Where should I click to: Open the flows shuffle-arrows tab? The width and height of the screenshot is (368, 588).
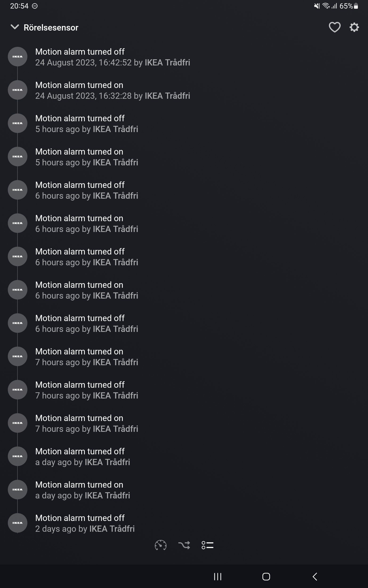(x=184, y=545)
